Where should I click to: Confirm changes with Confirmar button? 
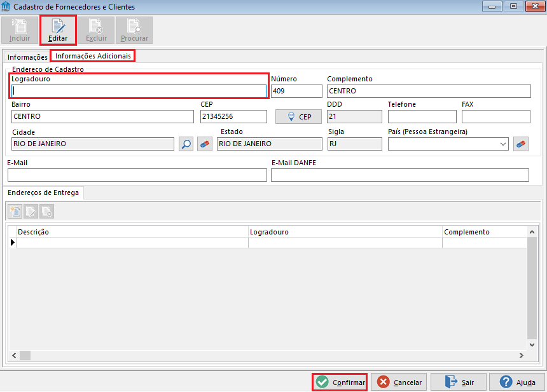[x=340, y=382]
